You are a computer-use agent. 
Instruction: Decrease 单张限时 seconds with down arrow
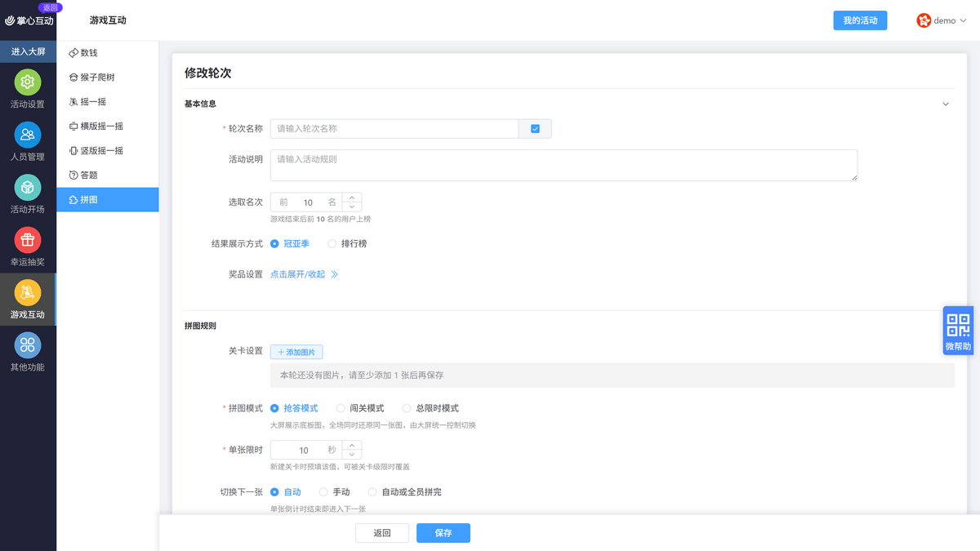[x=352, y=455]
